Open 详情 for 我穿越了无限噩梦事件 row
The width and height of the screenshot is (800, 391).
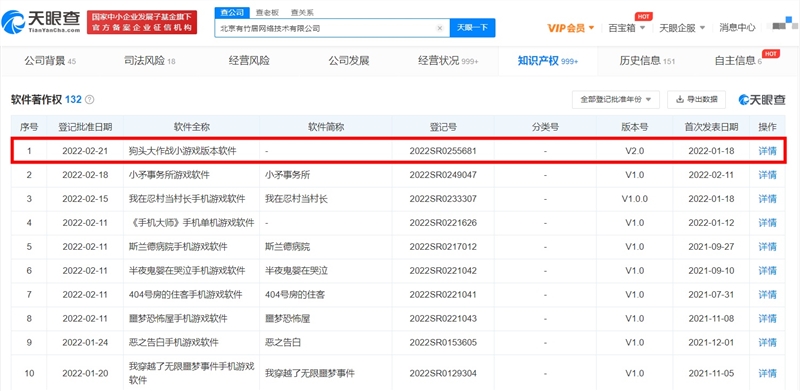tap(767, 374)
